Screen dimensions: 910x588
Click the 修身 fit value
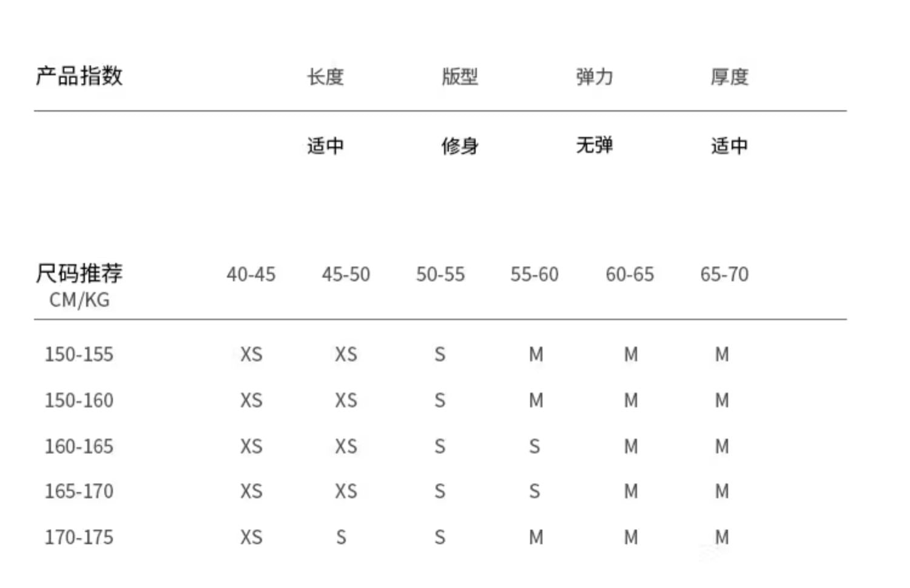click(460, 145)
